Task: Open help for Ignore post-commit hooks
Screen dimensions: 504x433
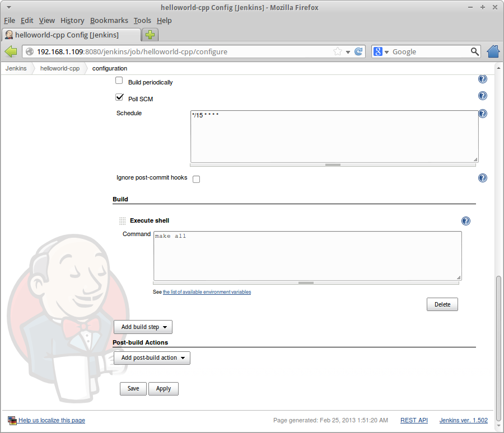Action: click(483, 178)
